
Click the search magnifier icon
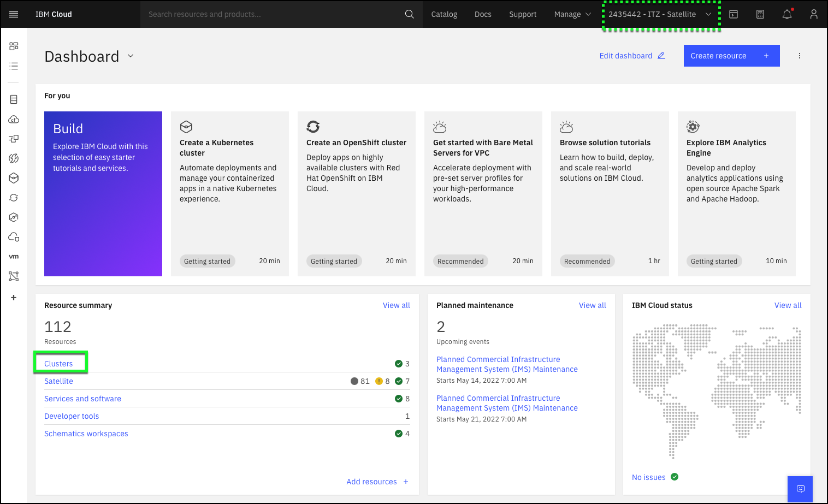(x=409, y=14)
